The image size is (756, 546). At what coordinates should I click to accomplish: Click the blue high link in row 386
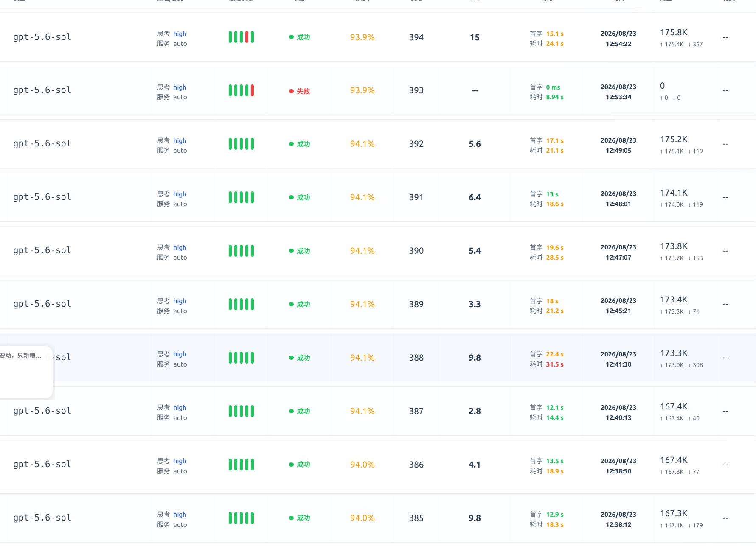(180, 461)
